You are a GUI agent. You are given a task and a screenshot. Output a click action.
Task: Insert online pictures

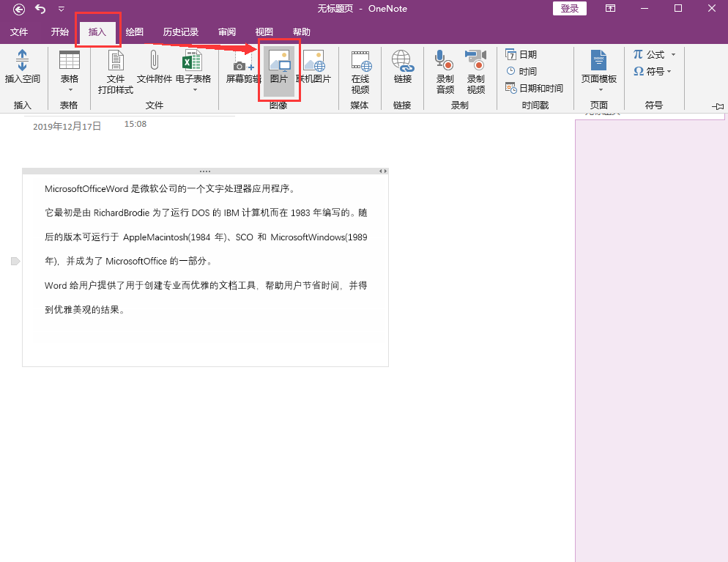click(313, 67)
